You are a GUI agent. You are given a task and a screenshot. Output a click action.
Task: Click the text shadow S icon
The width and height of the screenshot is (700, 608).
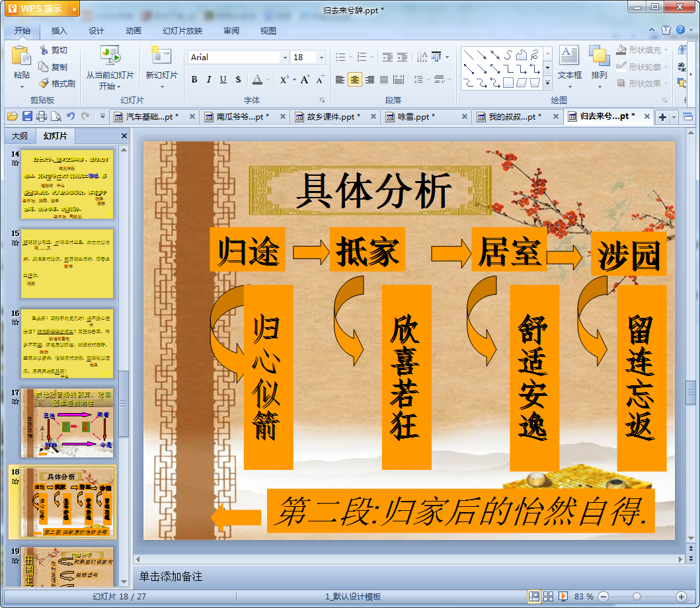click(239, 79)
